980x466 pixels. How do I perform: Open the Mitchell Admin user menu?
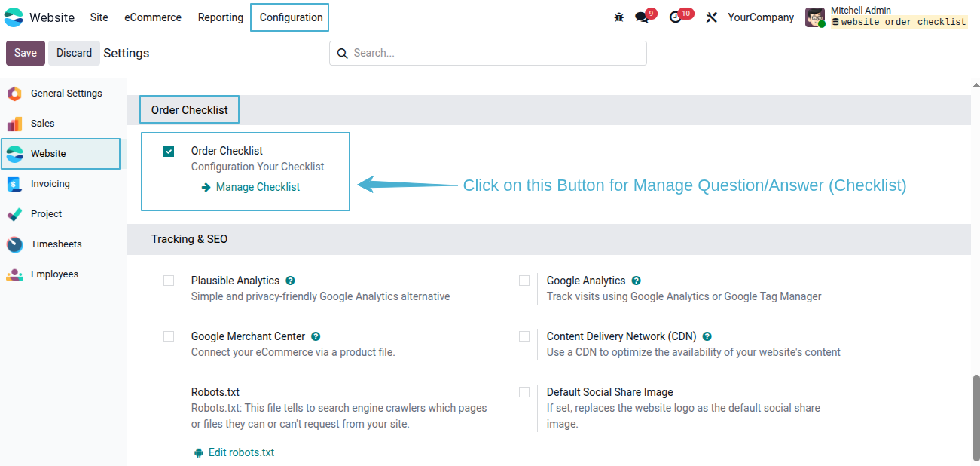[887, 17]
